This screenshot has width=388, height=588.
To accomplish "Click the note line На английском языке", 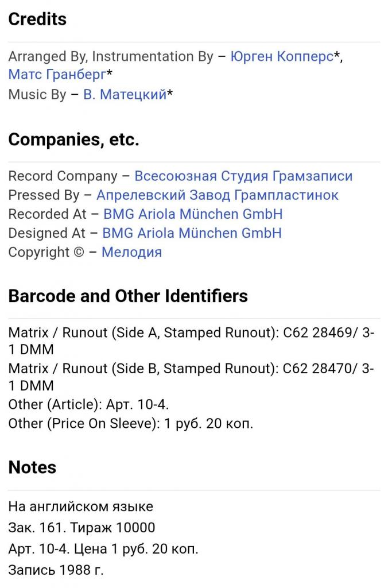I will [80, 506].
